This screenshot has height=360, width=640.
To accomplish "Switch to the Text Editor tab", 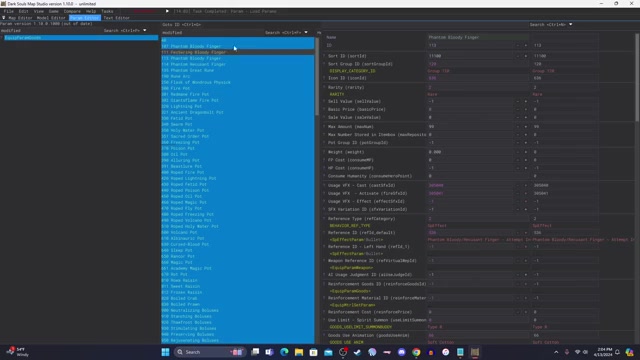I will (116, 18).
